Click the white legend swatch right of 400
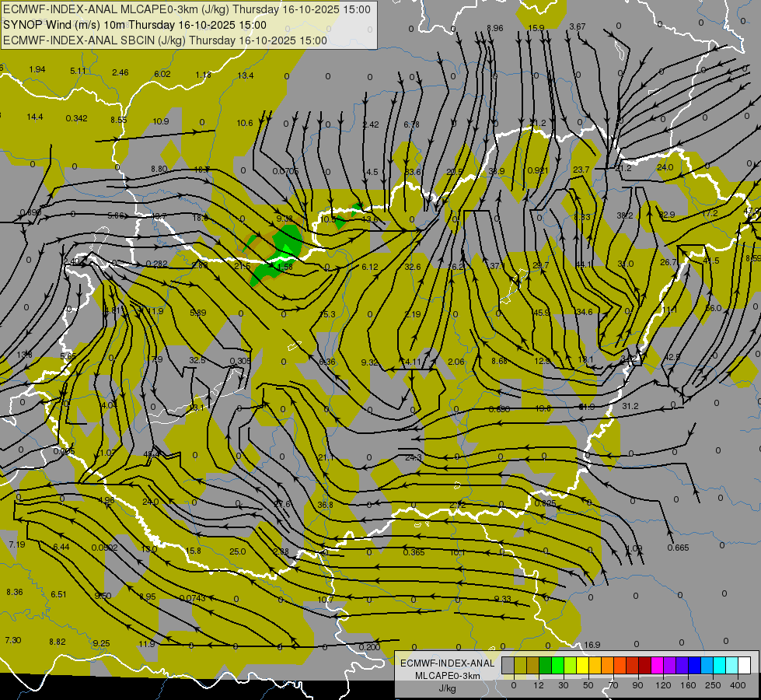The height and width of the screenshot is (700, 761). click(744, 665)
